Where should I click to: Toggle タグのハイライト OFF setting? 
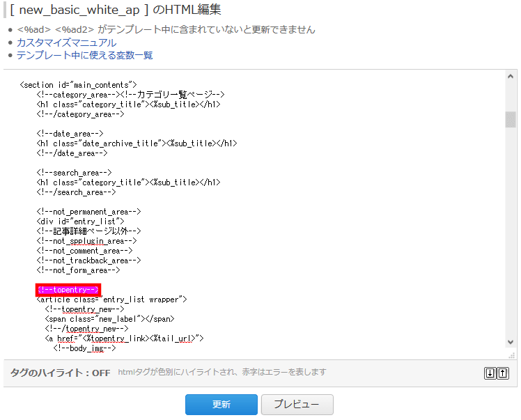(60, 373)
